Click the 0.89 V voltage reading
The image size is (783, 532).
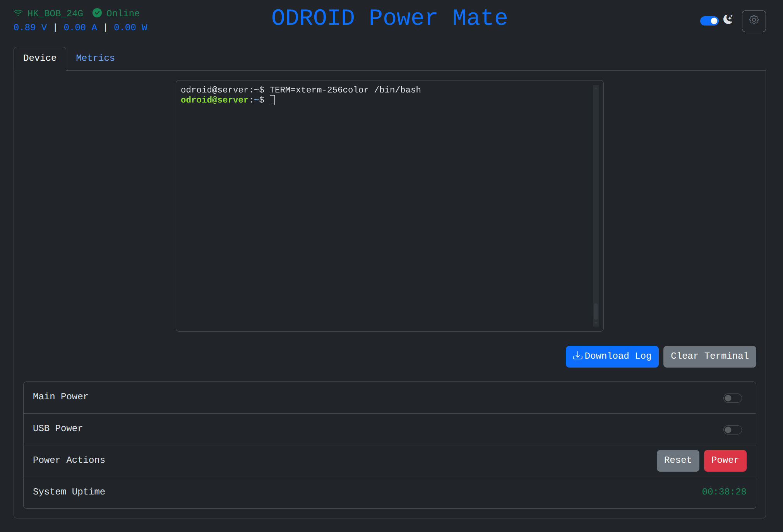(x=30, y=27)
